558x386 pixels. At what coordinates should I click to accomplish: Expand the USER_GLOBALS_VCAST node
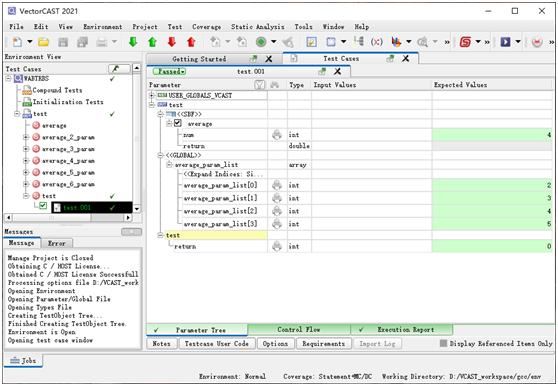[x=152, y=95]
